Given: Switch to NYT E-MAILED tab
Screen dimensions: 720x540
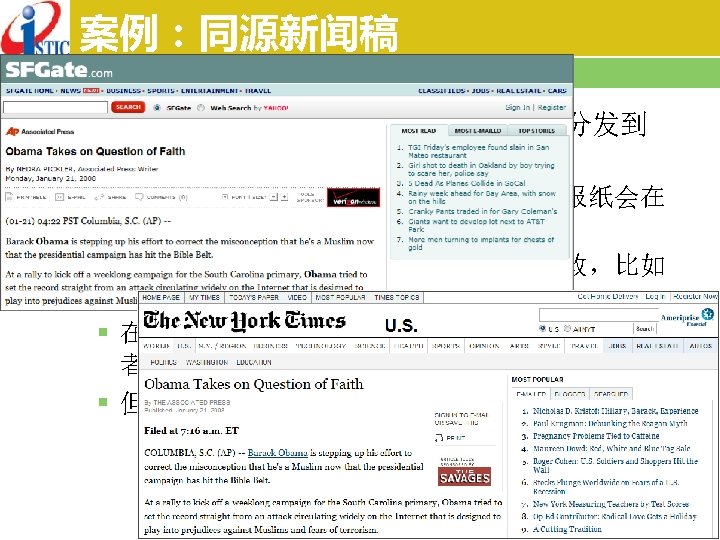Looking at the screenshot, I should point(531,394).
